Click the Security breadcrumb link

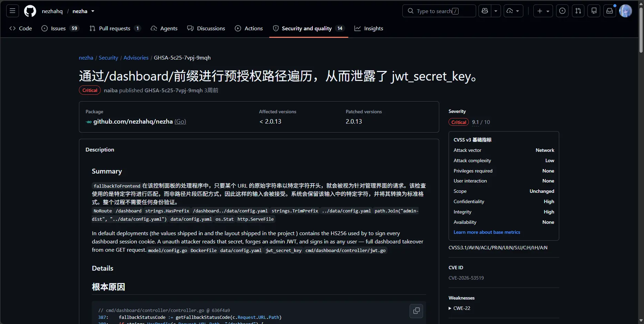coord(108,58)
